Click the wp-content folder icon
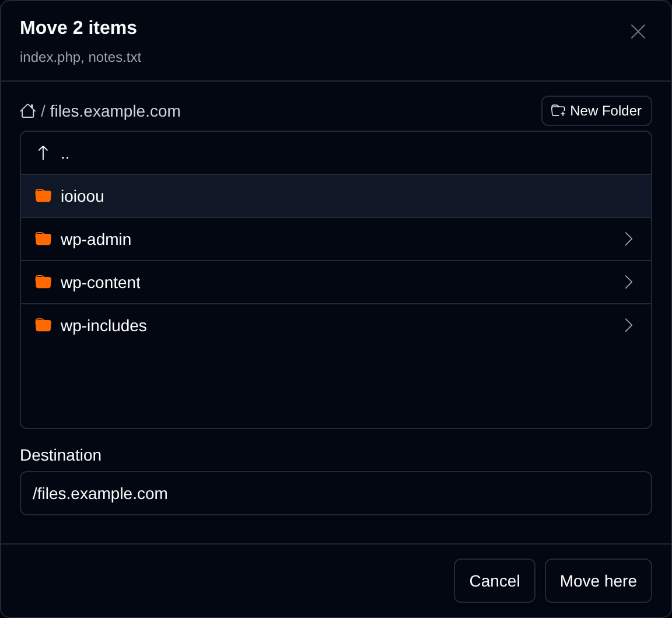This screenshot has height=618, width=672. [x=43, y=282]
